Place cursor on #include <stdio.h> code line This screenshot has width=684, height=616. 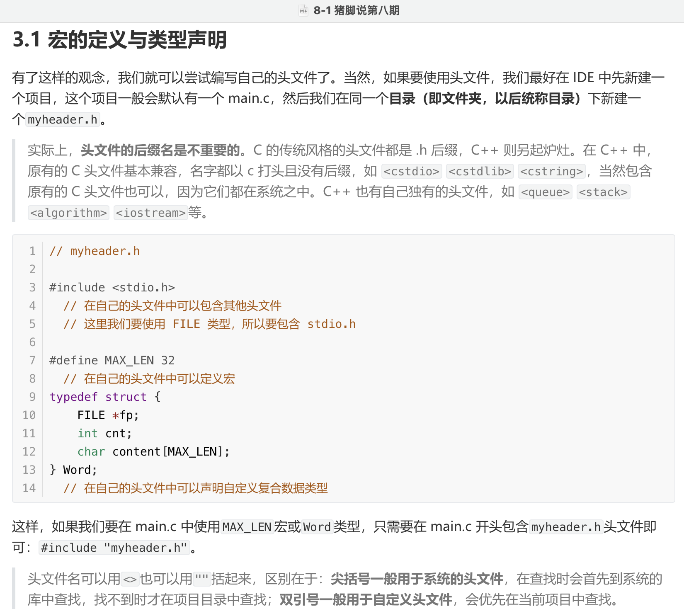[x=112, y=288]
